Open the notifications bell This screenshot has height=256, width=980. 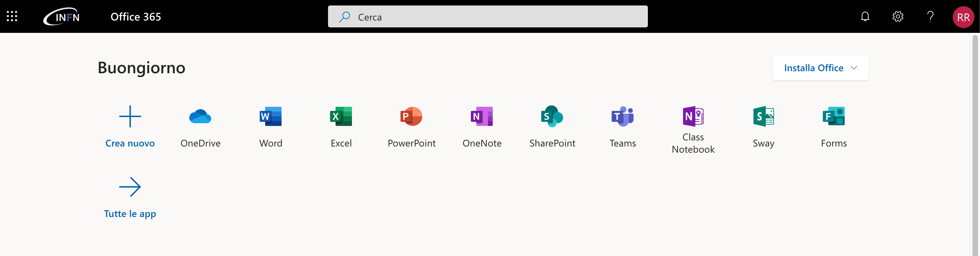[865, 16]
